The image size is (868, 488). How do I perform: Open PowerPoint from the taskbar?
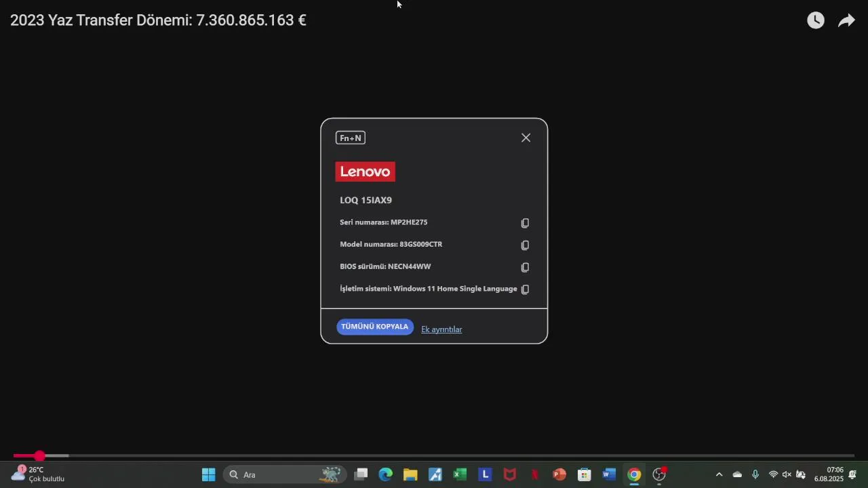(x=559, y=474)
